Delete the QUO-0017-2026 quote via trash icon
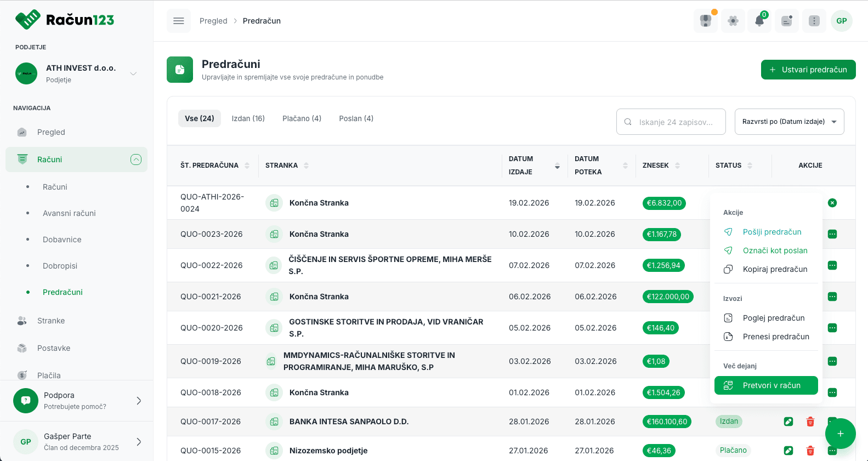 (810, 422)
